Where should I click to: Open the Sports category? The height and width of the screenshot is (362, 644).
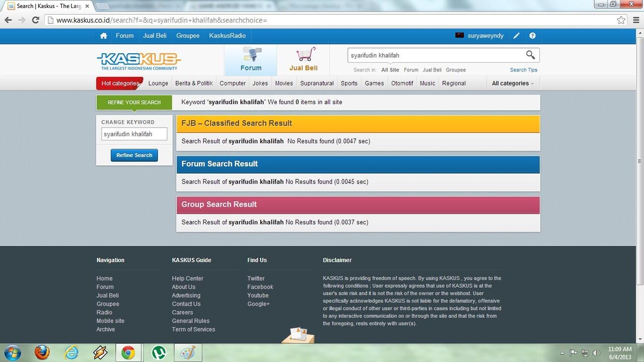coord(349,83)
